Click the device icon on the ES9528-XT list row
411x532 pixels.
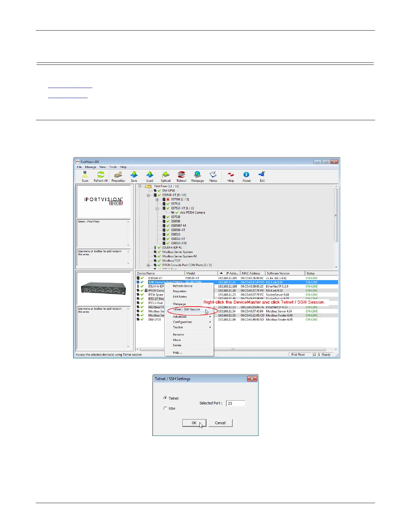pos(138,278)
